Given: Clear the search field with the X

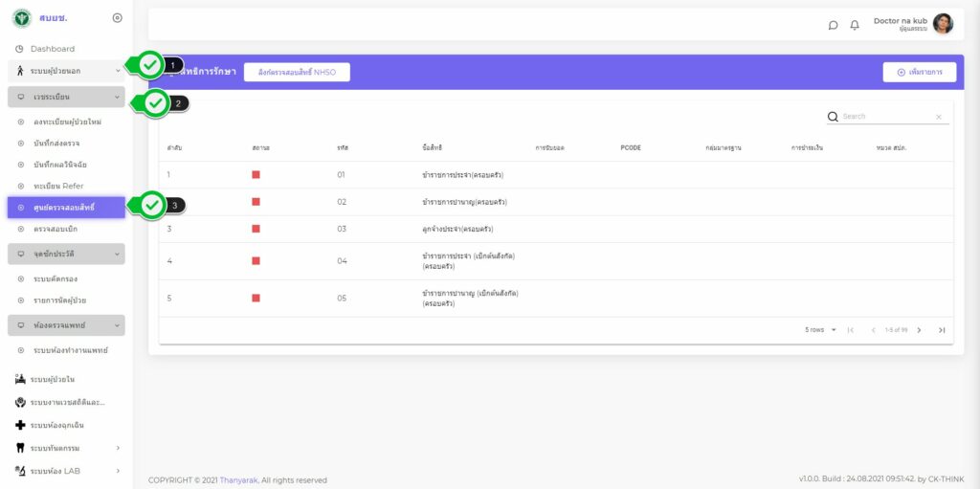Looking at the screenshot, I should [938, 117].
